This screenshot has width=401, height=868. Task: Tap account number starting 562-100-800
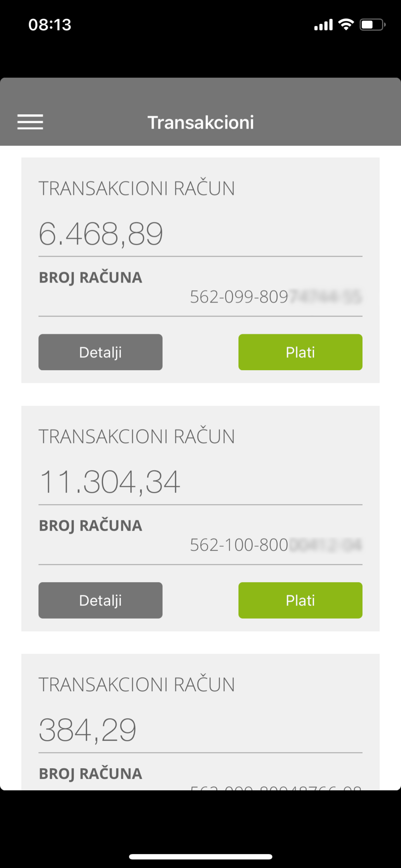point(275,545)
